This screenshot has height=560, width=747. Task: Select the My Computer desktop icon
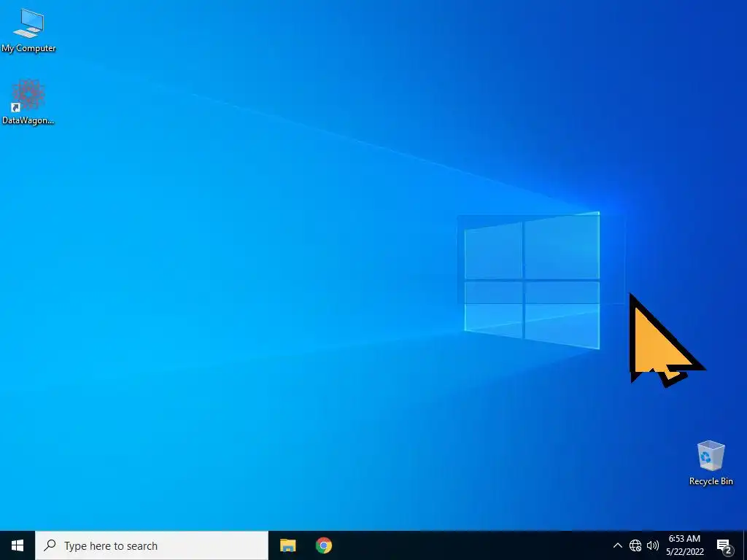pos(28,31)
